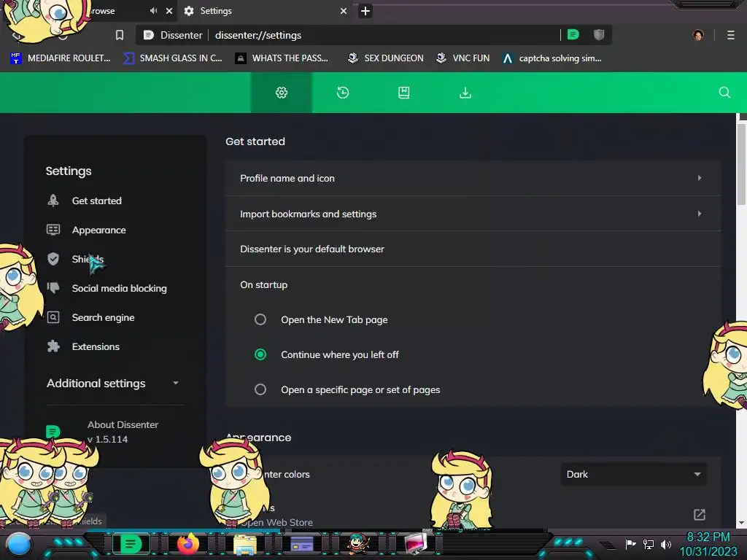Click the Extensions puzzle piece icon
Viewport: 747px width, 560px height.
tap(53, 346)
